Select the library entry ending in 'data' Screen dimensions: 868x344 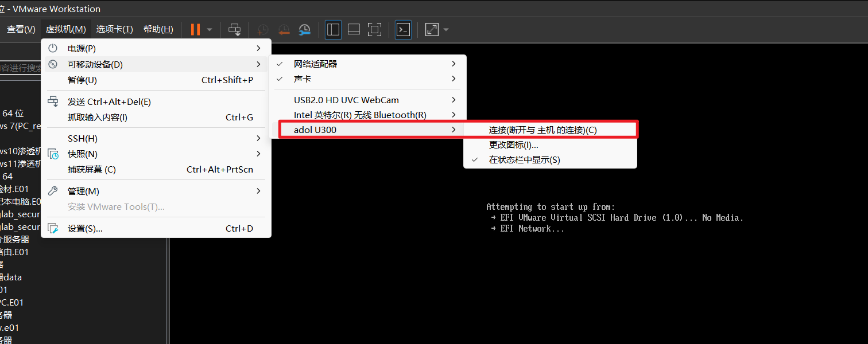click(11, 277)
